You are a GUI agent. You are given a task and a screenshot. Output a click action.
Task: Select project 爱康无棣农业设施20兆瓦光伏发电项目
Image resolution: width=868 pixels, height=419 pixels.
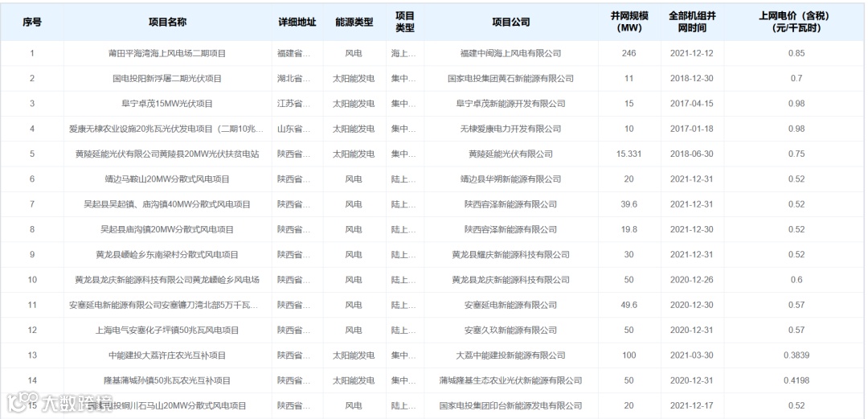click(x=167, y=129)
